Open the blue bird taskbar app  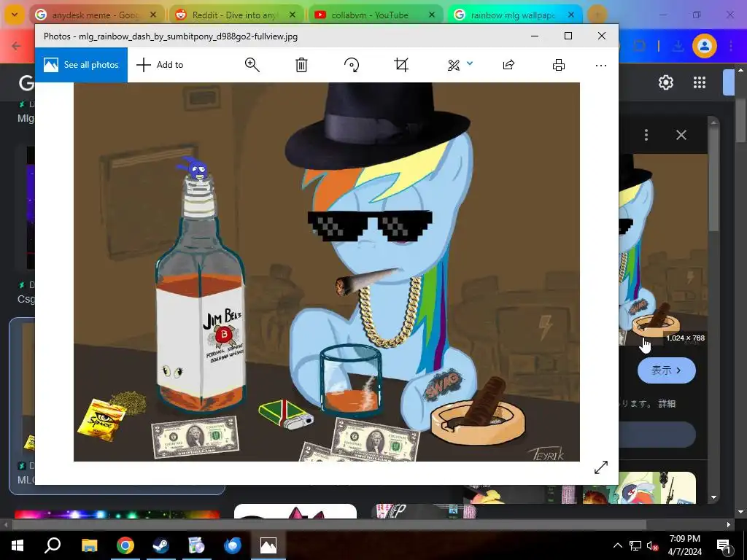pyautogui.click(x=233, y=545)
